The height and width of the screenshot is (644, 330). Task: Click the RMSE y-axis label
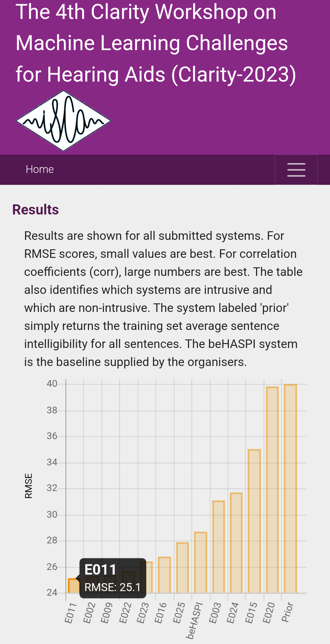click(28, 486)
